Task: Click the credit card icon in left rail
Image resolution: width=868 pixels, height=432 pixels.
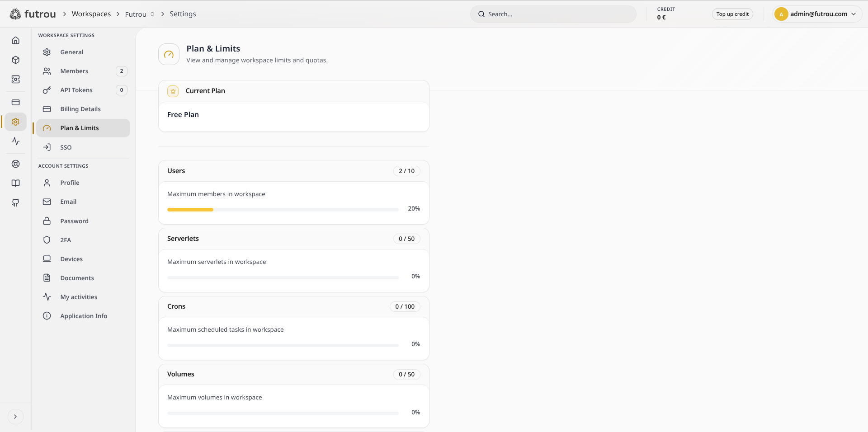Action: 15,102
